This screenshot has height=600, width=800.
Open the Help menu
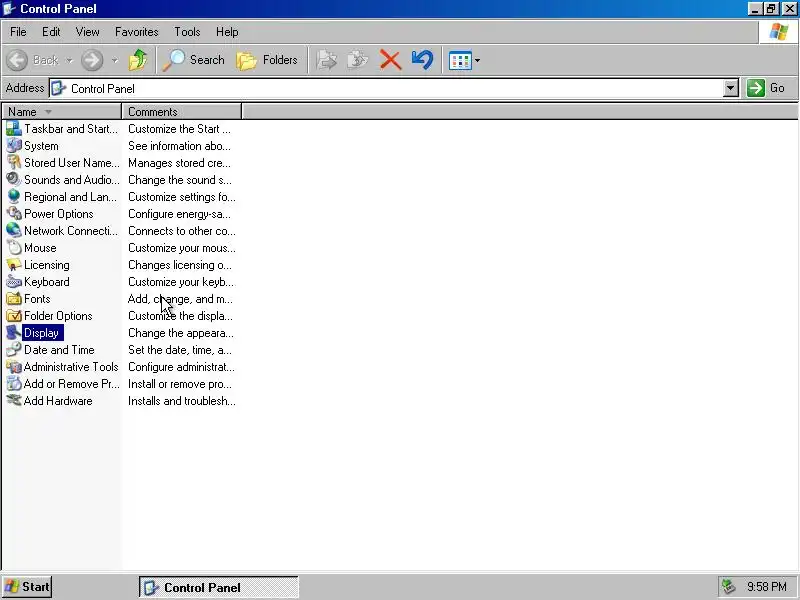pos(227,32)
